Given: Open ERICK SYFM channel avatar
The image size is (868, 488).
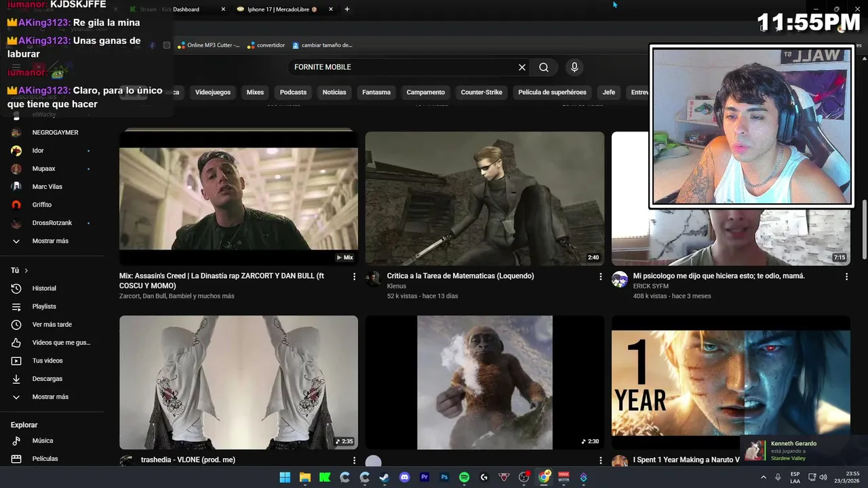Looking at the screenshot, I should click(x=620, y=279).
